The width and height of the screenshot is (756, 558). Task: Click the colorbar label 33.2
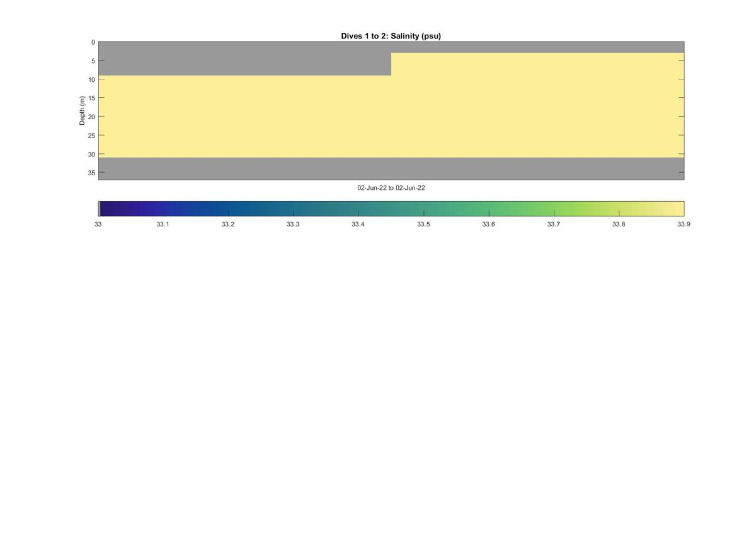(228, 224)
